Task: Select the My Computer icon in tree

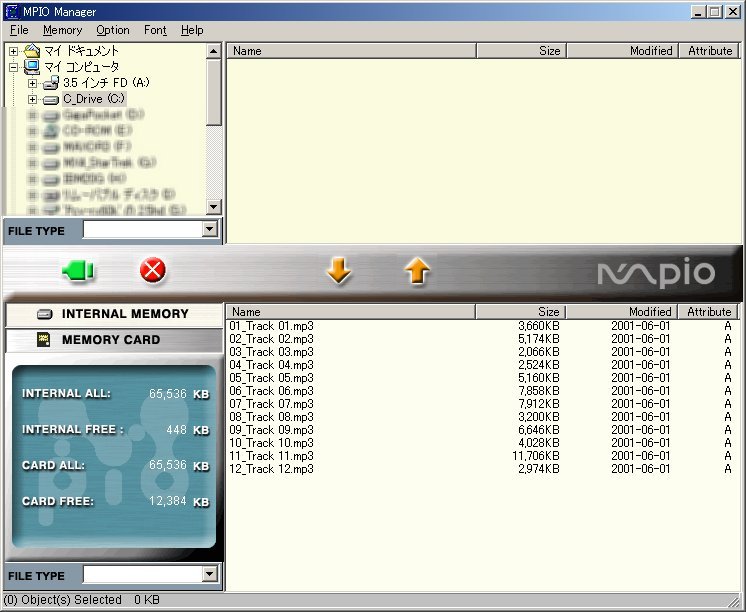Action: [x=32, y=67]
